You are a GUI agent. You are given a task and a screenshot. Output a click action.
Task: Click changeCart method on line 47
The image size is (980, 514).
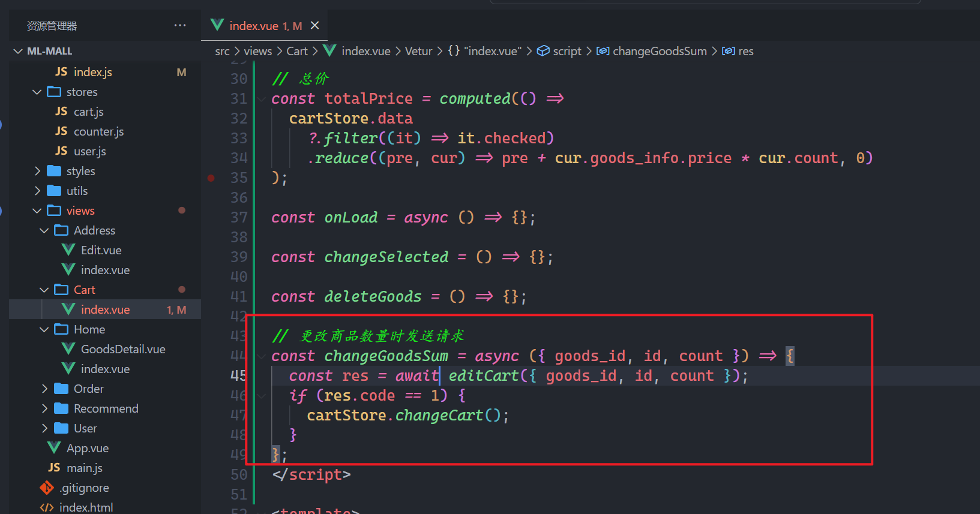[x=439, y=416]
